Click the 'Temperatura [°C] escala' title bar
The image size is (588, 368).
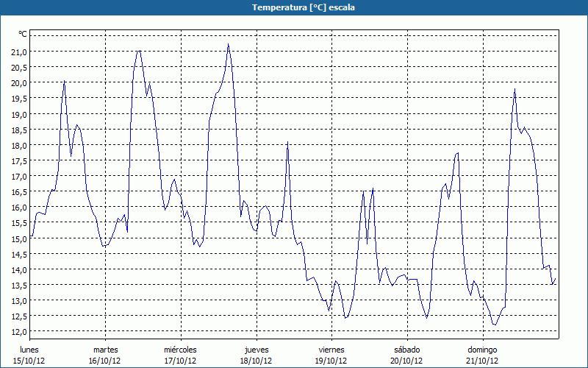[294, 7]
